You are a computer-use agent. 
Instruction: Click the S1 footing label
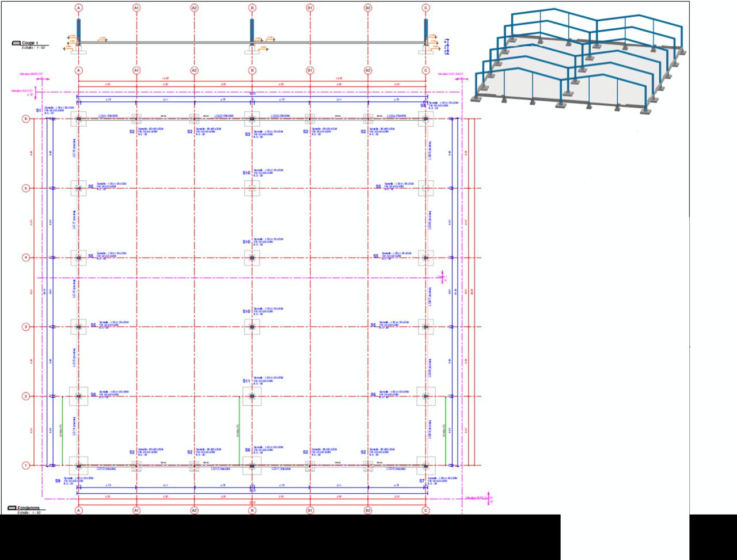coord(39,109)
